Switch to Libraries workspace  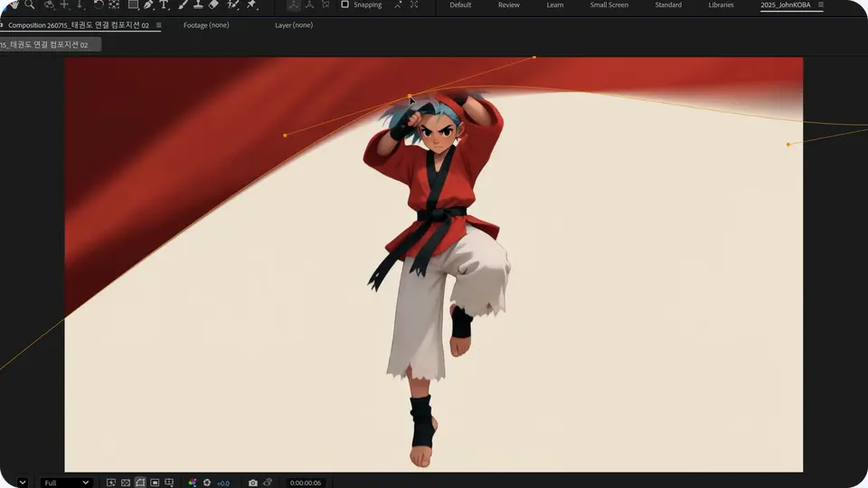721,5
